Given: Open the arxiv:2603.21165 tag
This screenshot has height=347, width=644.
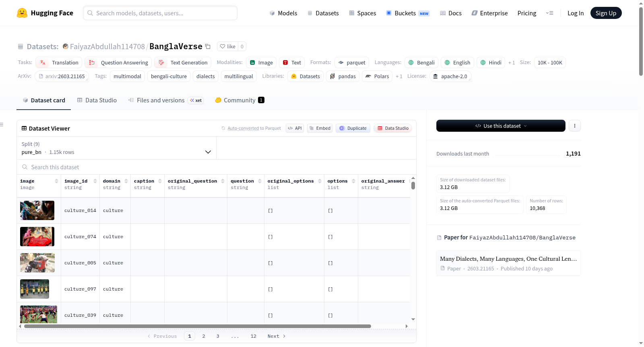Looking at the screenshot, I should [62, 76].
